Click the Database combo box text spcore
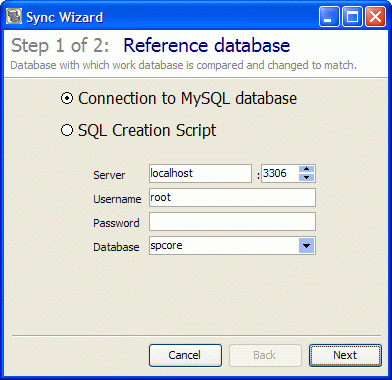Viewport: 392px width, 380px height. point(166,246)
